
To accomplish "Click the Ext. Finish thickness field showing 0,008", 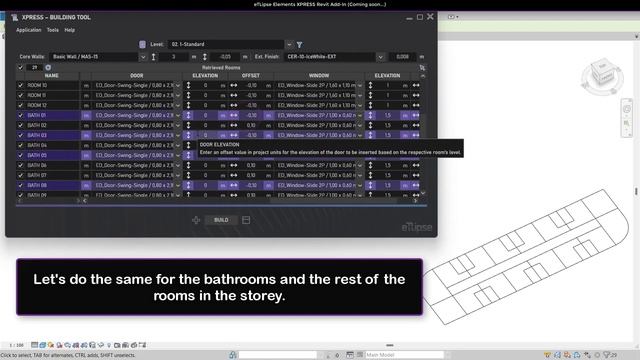I will click(x=402, y=57).
